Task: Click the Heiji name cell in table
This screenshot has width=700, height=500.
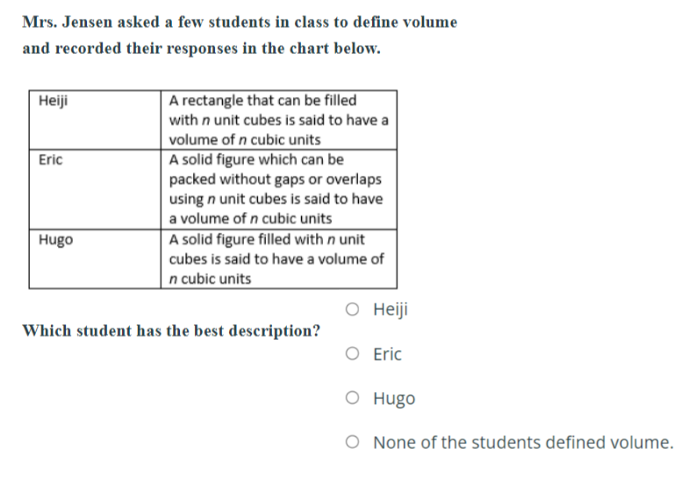Action: (x=53, y=101)
